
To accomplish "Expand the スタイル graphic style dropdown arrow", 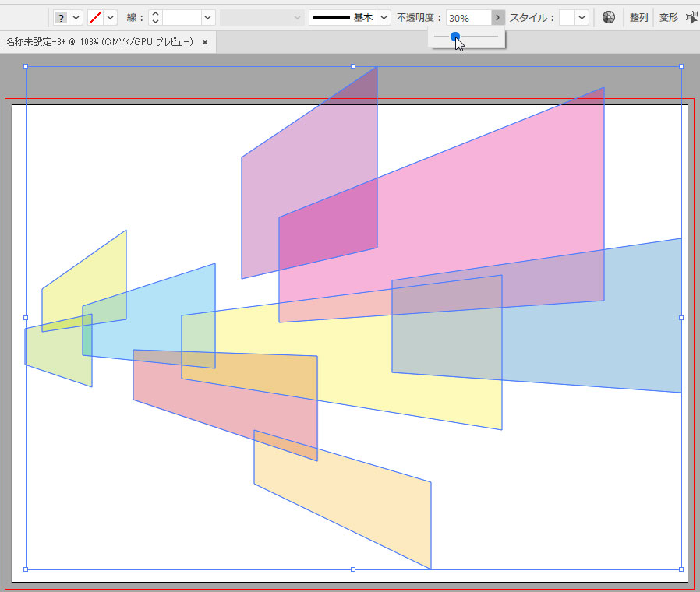I will (582, 18).
